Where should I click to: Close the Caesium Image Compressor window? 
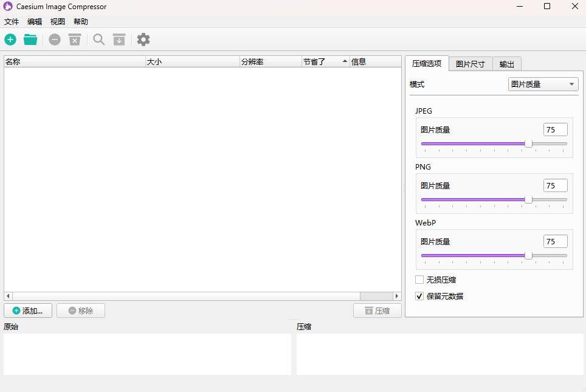575,6
